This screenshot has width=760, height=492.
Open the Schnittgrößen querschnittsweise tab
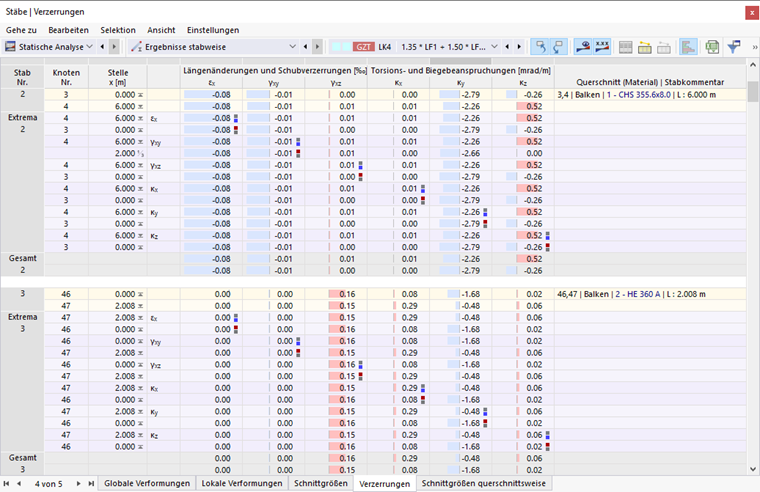click(x=484, y=483)
